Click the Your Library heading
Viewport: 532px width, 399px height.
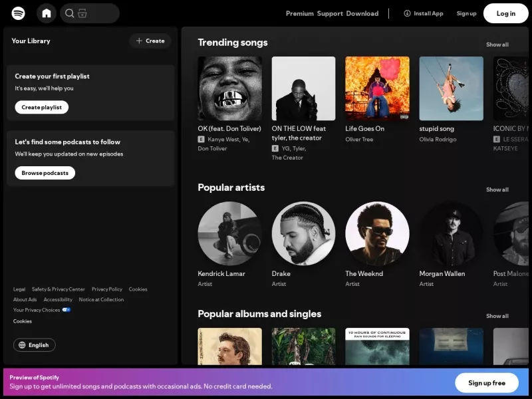tap(31, 41)
